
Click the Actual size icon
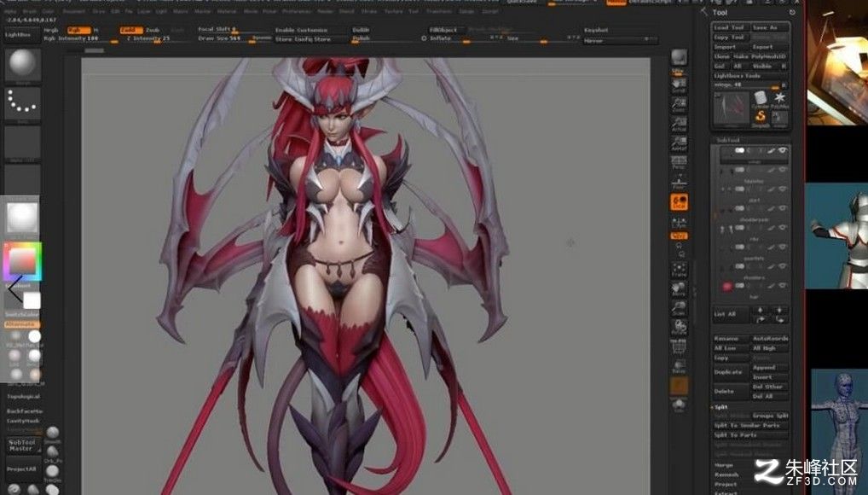[x=679, y=123]
